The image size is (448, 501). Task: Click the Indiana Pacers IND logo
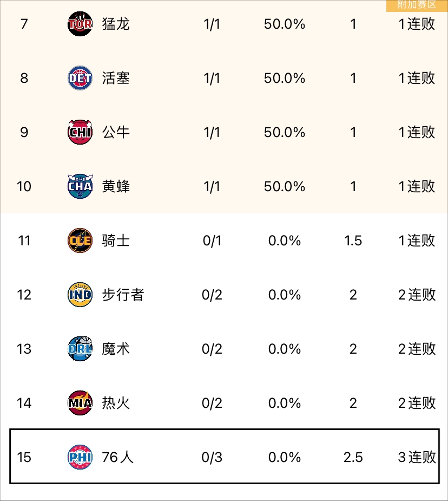click(x=80, y=295)
